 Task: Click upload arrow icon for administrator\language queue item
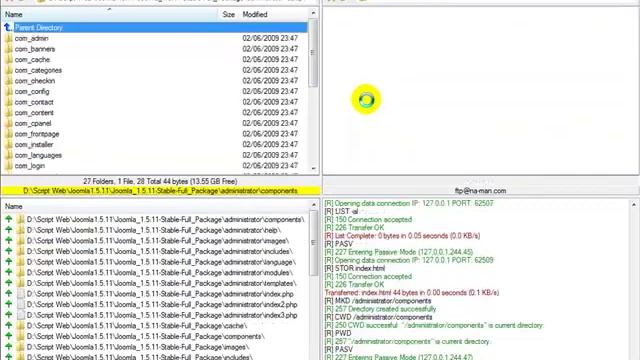(x=9, y=262)
